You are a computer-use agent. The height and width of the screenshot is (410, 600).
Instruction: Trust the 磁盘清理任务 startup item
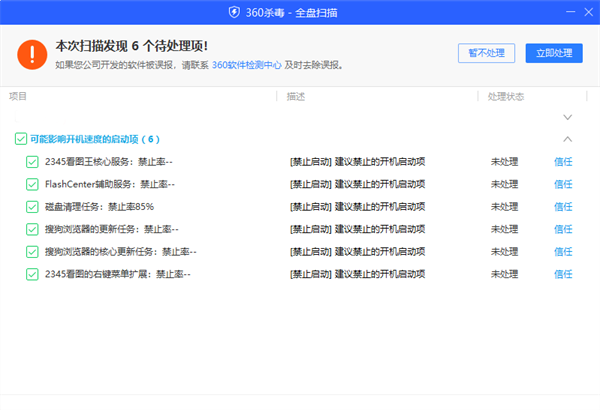click(563, 207)
